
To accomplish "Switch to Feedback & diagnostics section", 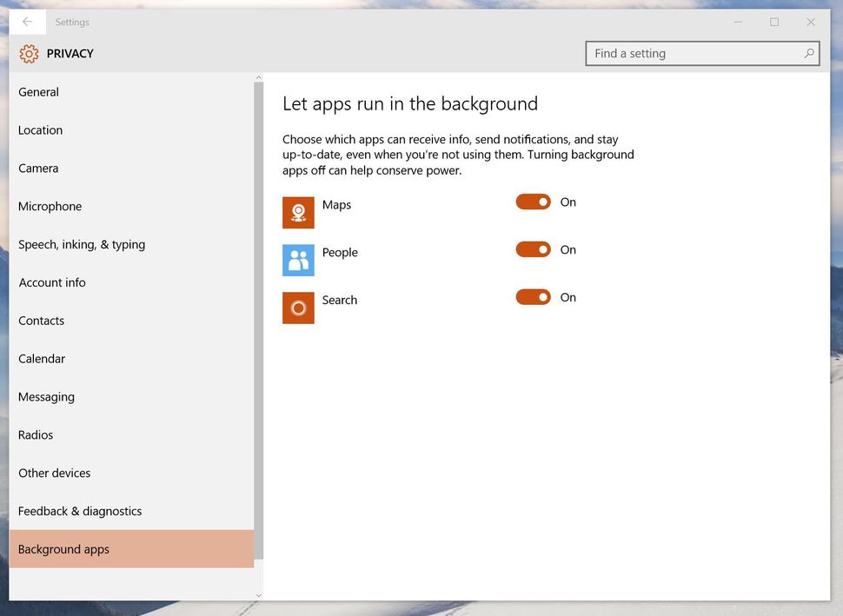I will [80, 511].
